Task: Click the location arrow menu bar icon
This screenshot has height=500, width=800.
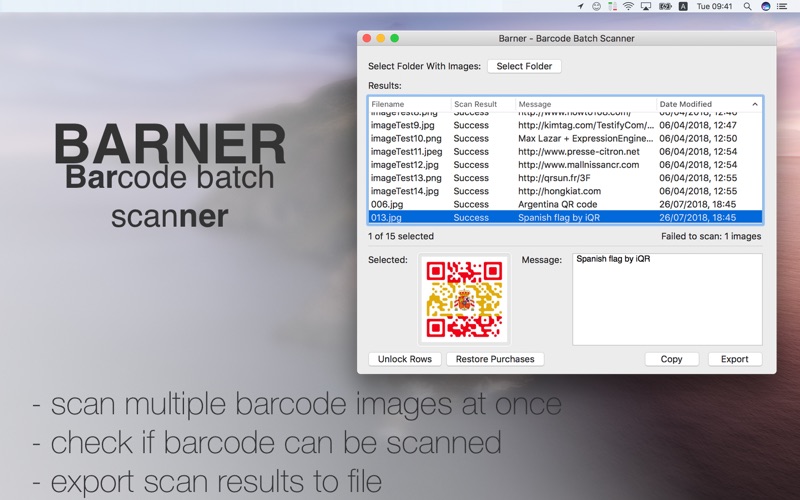Action: tap(580, 6)
